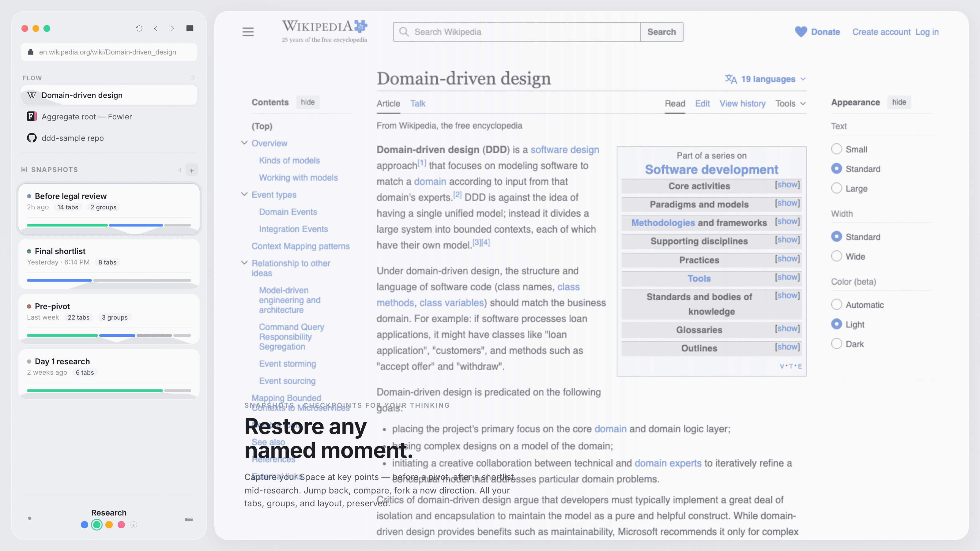Collapse the Overview contents section
Screen dimensions: 980x551
(244, 143)
